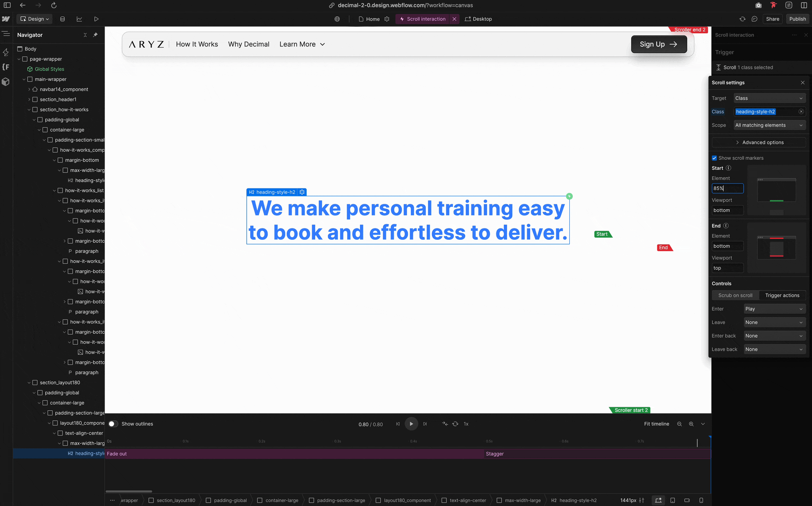The width and height of the screenshot is (812, 506).
Task: Select the Stagger action block on timeline
Action: [x=597, y=454]
